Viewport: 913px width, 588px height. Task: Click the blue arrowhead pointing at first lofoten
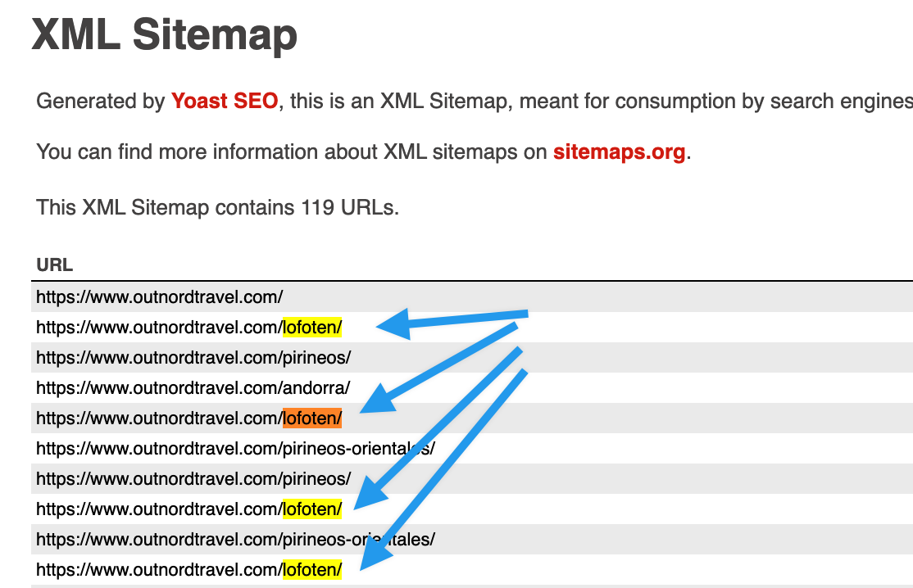[393, 325]
